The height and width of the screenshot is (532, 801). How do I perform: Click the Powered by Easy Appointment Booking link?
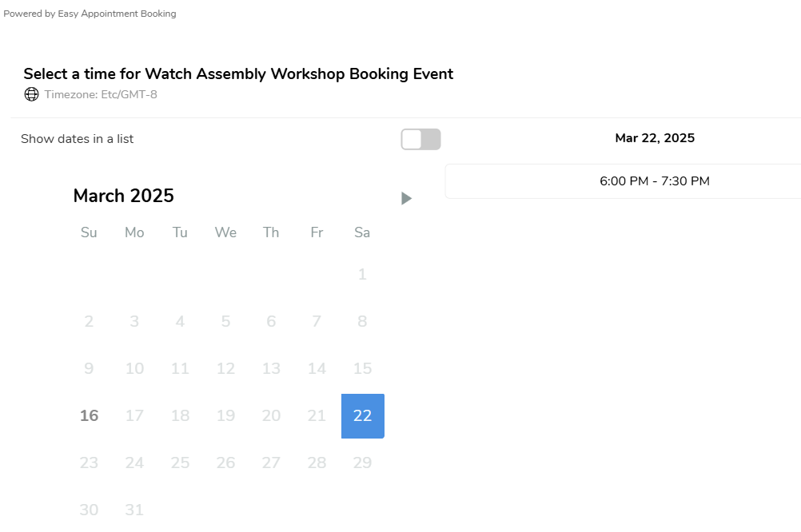pyautogui.click(x=90, y=14)
